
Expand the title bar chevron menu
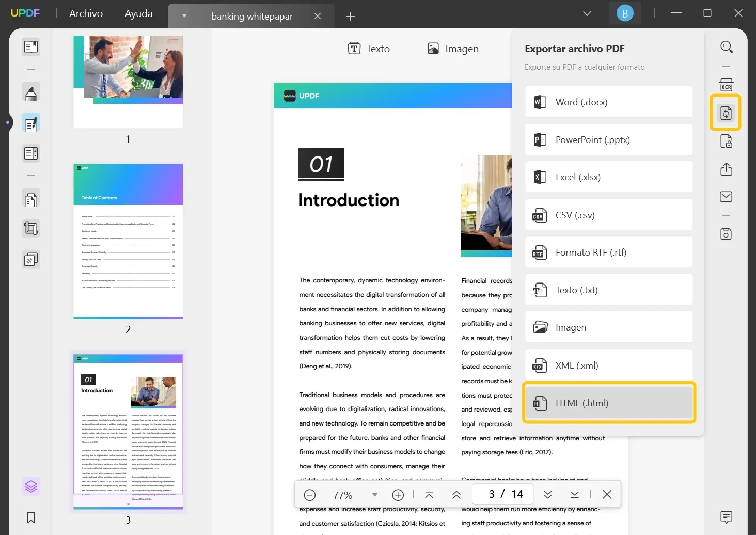[x=587, y=13]
